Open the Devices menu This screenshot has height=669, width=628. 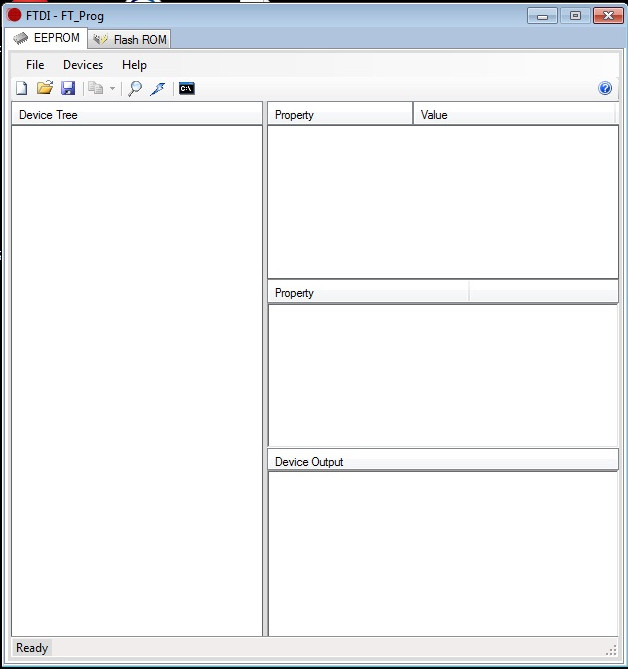coord(83,65)
